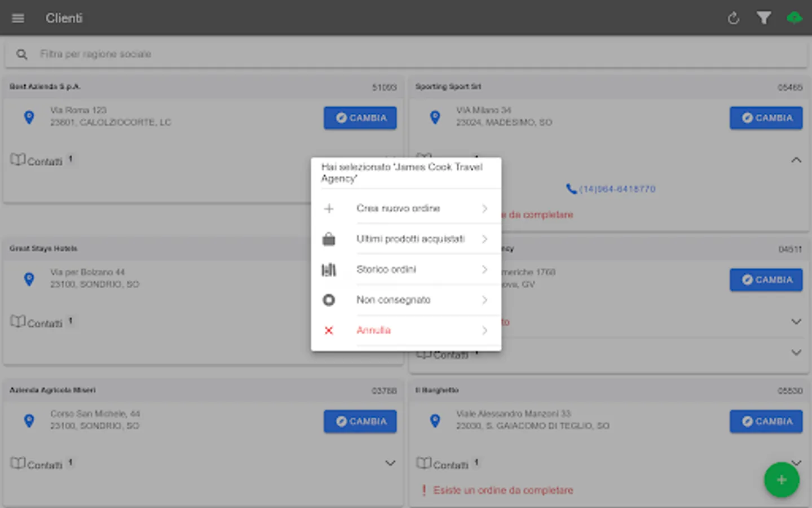Open Contatti on card 05530
The width and height of the screenshot is (812, 508).
[447, 464]
